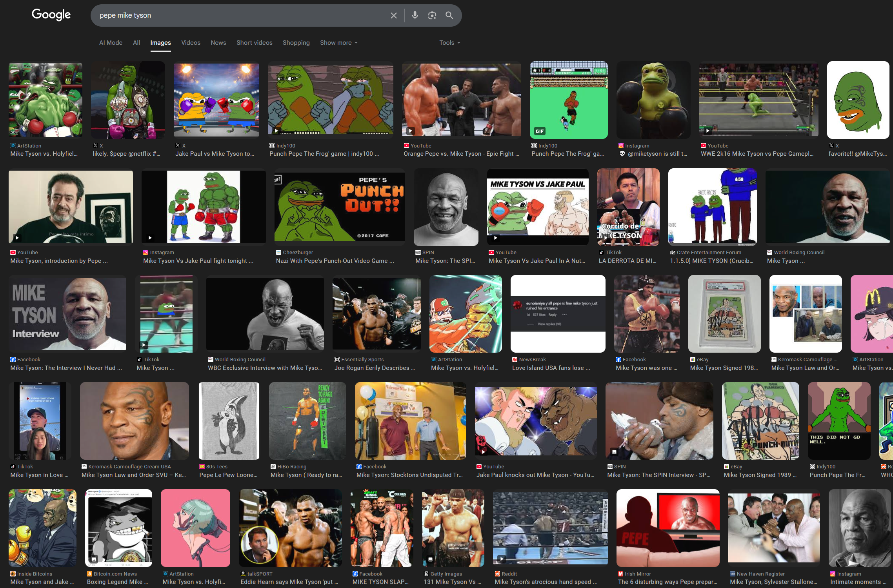Click GIF badge on Punch-Out thumbnail
This screenshot has height=588, width=893.
click(x=540, y=131)
